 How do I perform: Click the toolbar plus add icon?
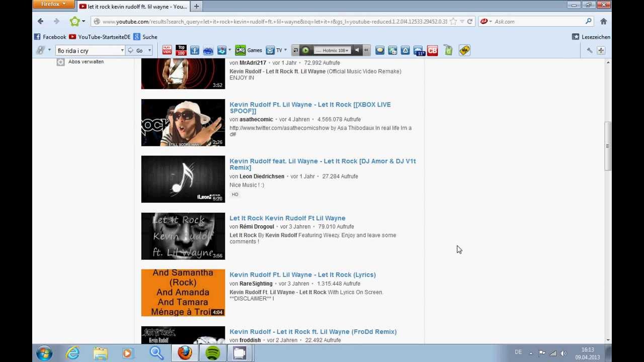coord(601,50)
